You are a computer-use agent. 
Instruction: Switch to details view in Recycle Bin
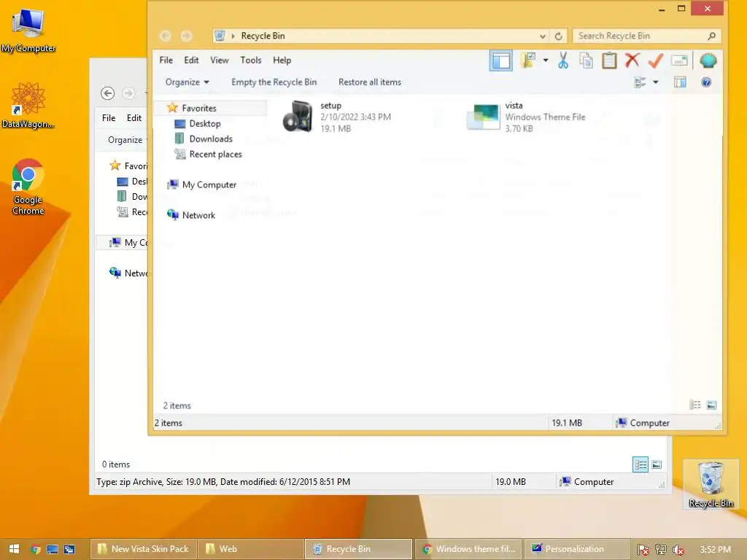coord(695,405)
